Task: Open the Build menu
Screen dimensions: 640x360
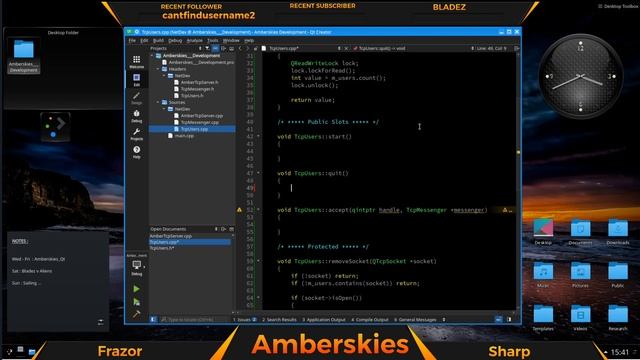Action: tap(158, 40)
